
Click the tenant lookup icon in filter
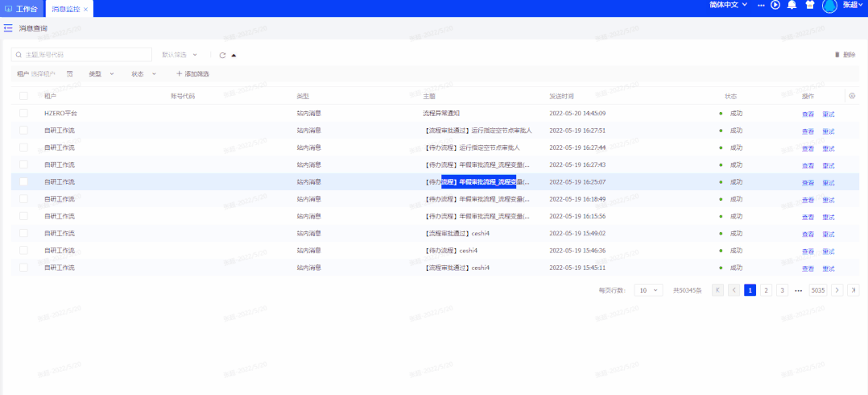[x=70, y=74]
